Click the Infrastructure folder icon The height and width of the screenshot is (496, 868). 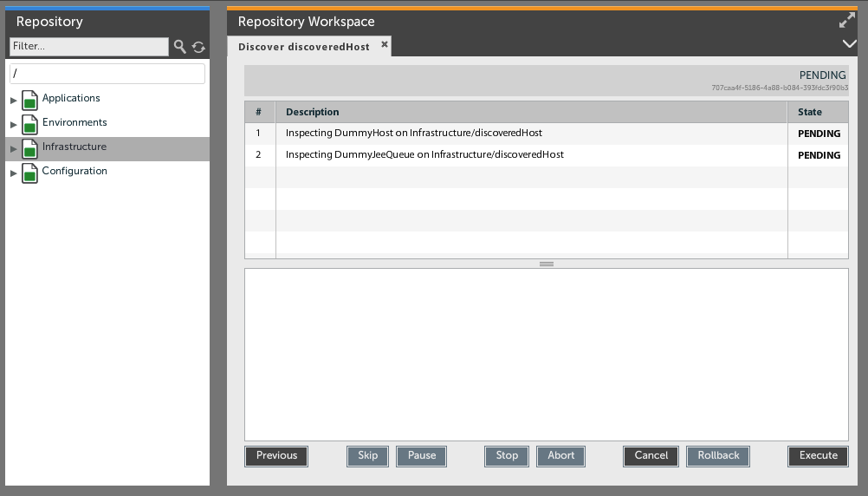click(x=29, y=148)
